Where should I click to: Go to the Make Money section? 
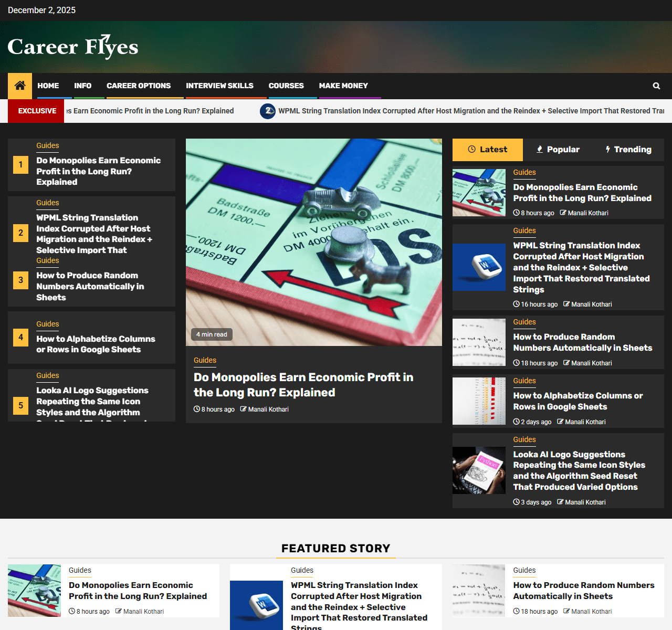point(343,86)
